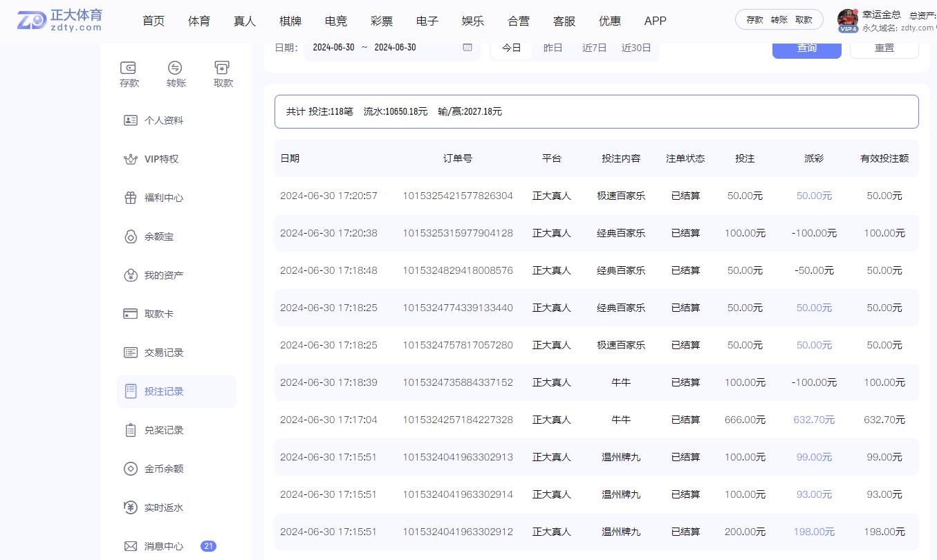Open the VIP特权 privileges page

161,158
